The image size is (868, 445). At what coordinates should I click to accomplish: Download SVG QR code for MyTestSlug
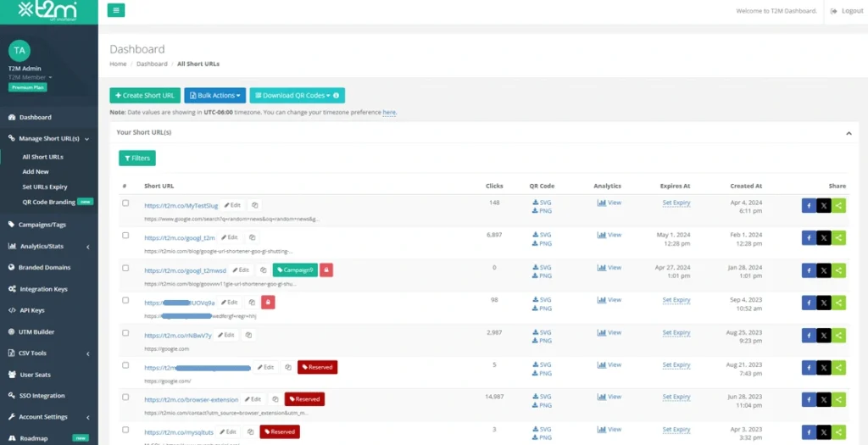click(542, 202)
